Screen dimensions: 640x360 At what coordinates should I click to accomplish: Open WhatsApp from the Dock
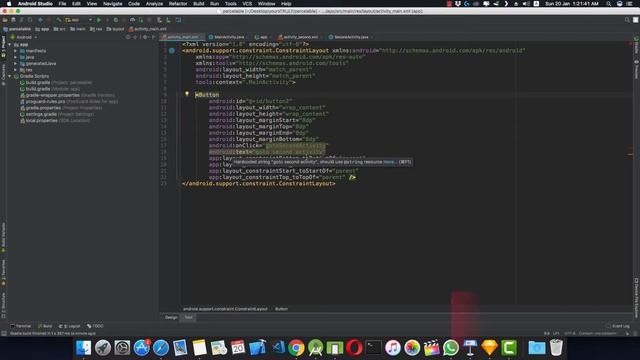coord(451,348)
